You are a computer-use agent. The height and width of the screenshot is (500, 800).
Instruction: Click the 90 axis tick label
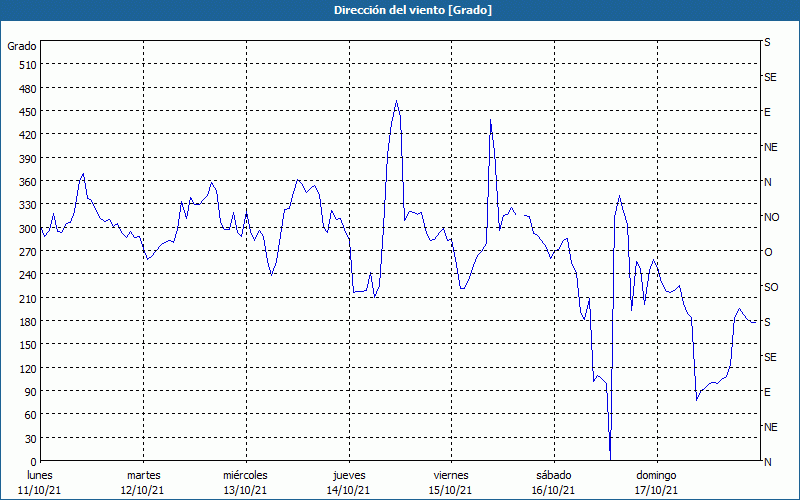(31, 392)
